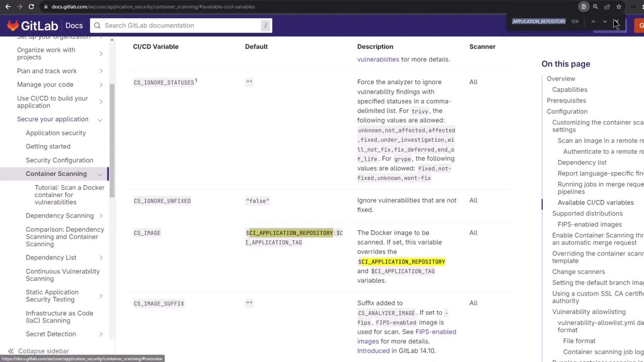Click the sidebar vertical scrollbar
This screenshot has height=362, width=644.
pyautogui.click(x=112, y=141)
